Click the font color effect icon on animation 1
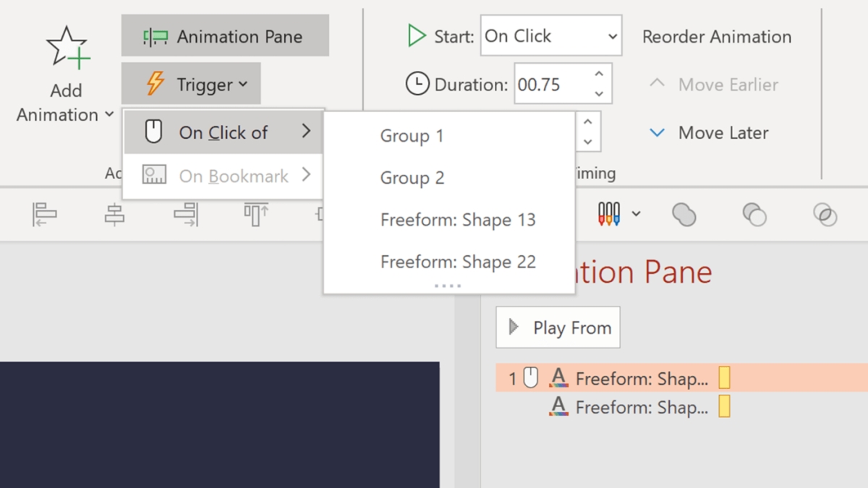 point(558,377)
